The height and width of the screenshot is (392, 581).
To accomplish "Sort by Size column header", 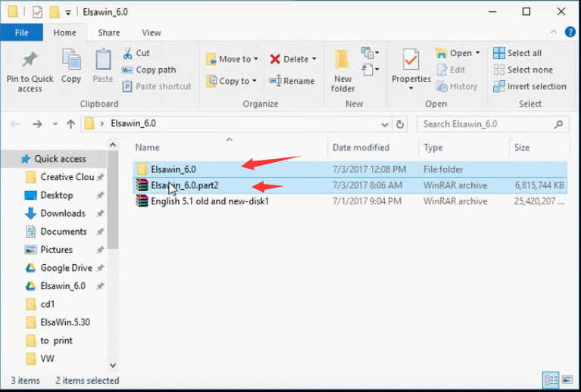I will (x=522, y=148).
